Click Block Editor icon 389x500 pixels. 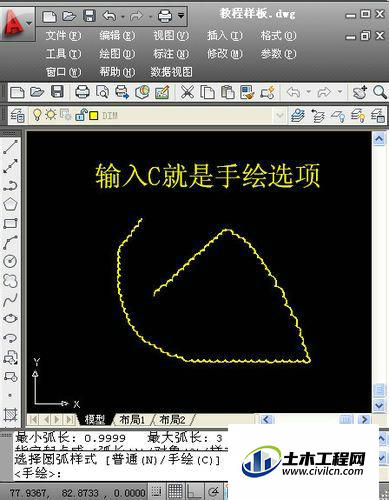pyautogui.click(x=268, y=92)
